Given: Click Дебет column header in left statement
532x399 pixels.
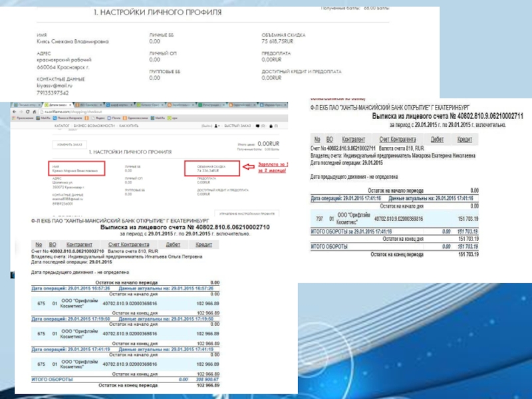Looking at the screenshot, I should [x=173, y=245].
